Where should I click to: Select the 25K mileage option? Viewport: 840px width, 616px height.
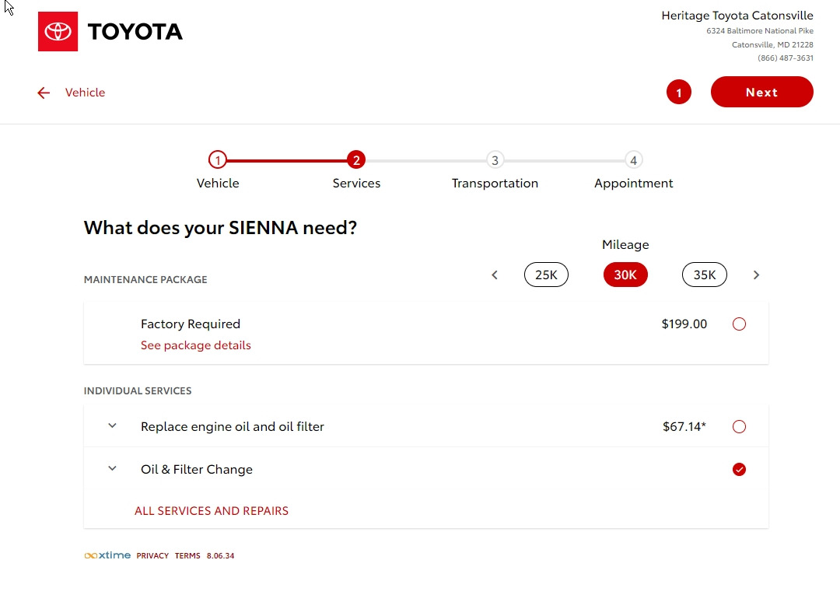546,275
